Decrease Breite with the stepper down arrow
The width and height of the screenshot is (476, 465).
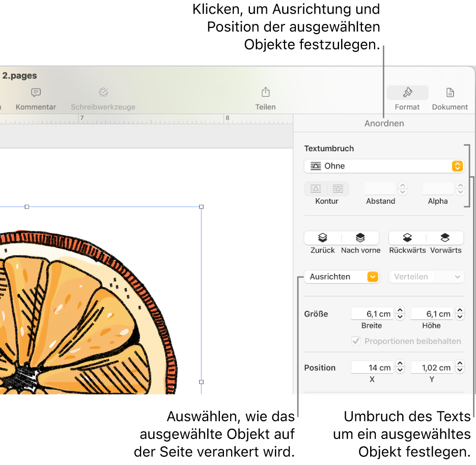[x=400, y=317]
